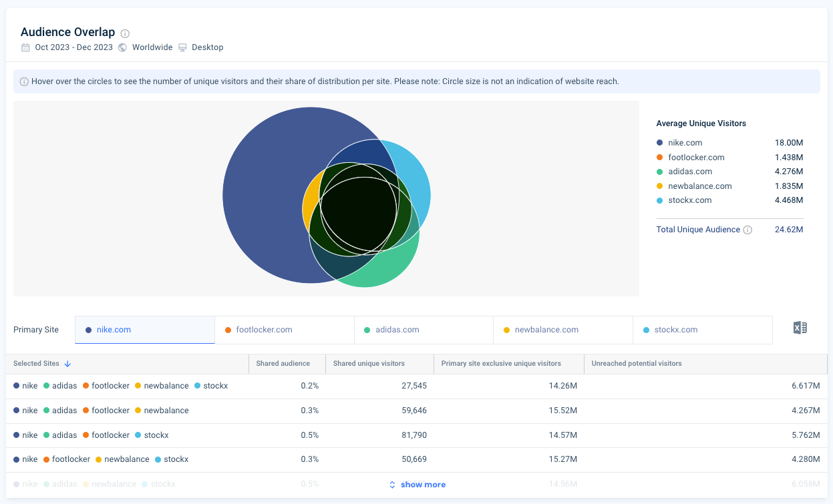Select newbalance.com as the primary site
The image size is (833, 504).
coord(563,330)
